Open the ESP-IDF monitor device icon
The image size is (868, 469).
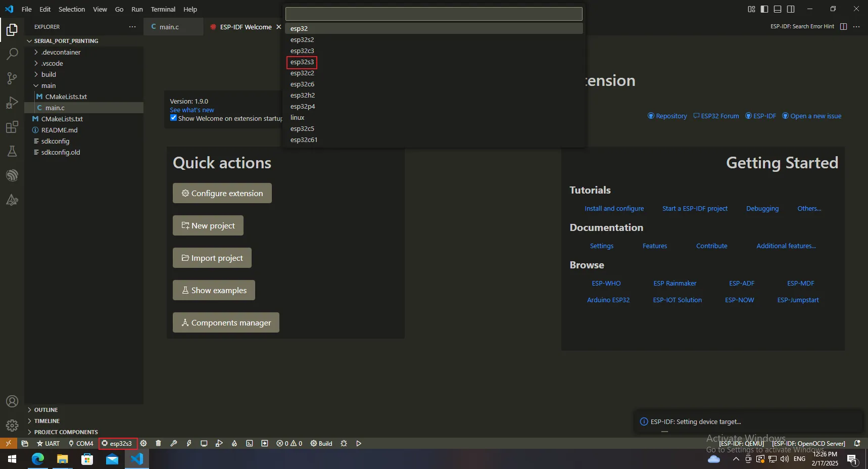click(x=204, y=443)
